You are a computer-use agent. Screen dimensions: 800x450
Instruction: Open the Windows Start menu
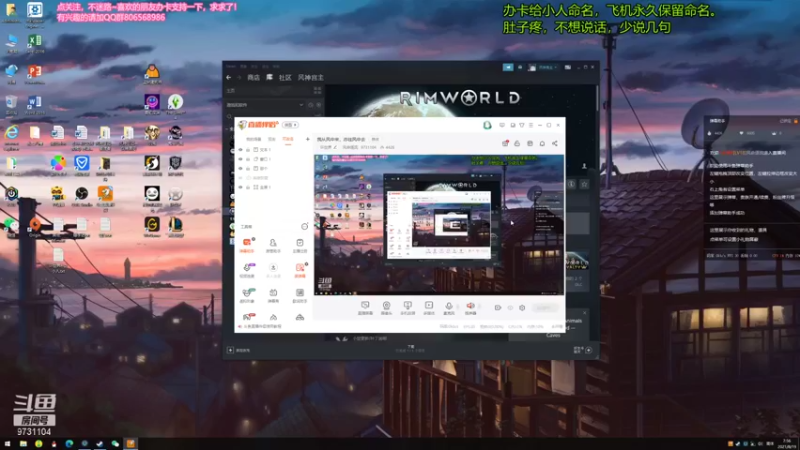click(x=7, y=444)
